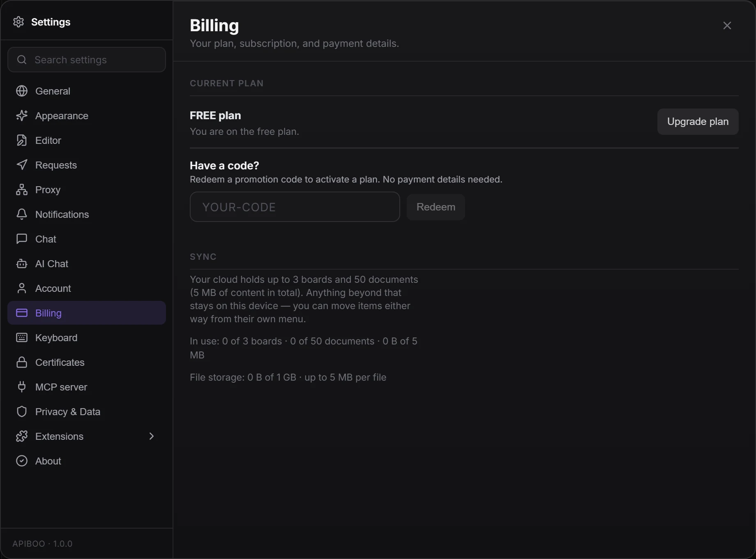Click the MCP server plug icon

[22, 387]
